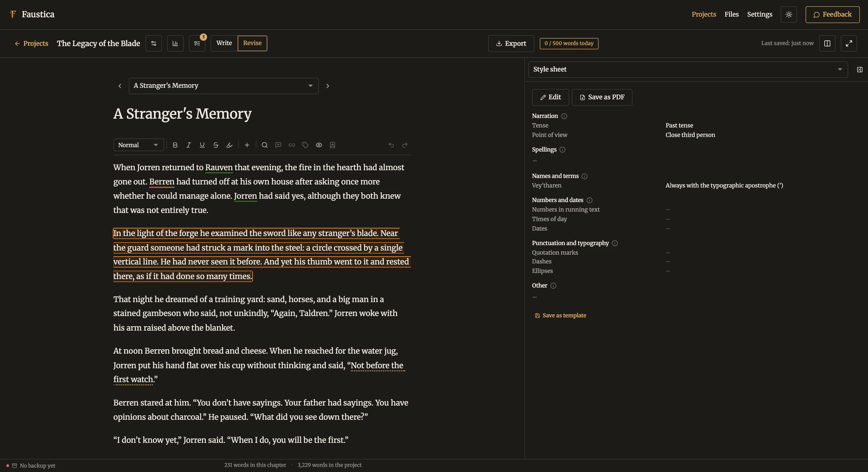Image resolution: width=868 pixels, height=472 pixels.
Task: Click the plus insert icon
Action: point(247,145)
